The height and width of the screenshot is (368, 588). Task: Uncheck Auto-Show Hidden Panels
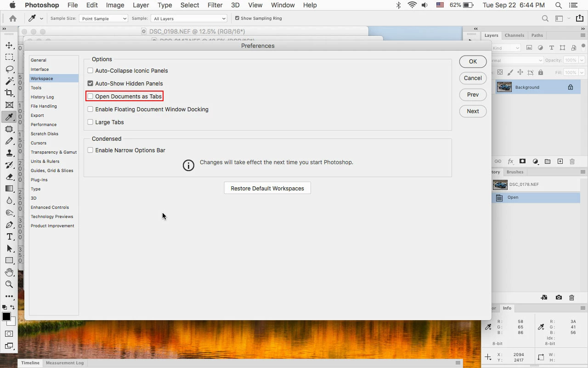pos(90,83)
